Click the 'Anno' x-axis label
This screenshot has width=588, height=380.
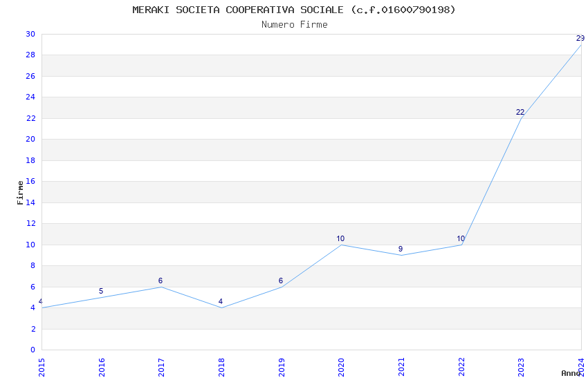coord(571,373)
